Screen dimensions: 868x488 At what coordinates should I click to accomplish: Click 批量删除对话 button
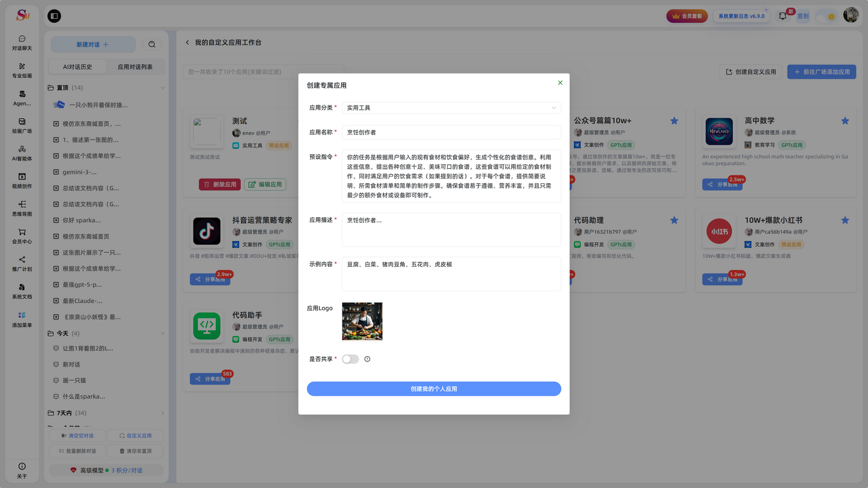[x=77, y=451]
